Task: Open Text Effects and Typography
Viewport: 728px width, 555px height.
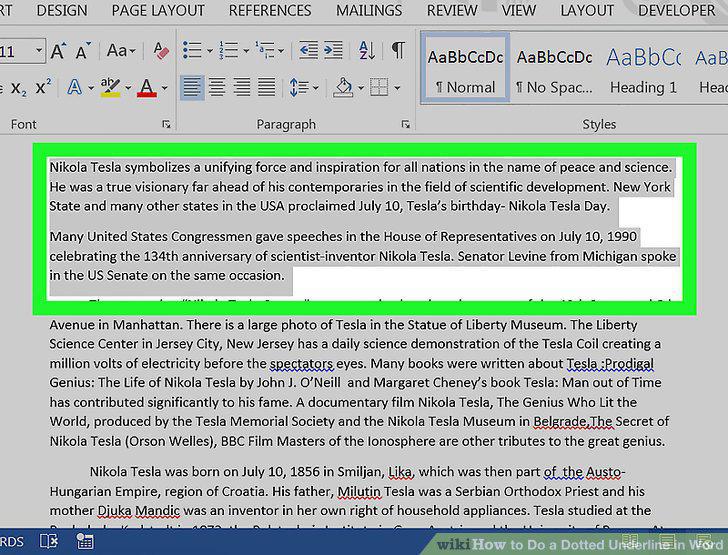Action: (74, 87)
